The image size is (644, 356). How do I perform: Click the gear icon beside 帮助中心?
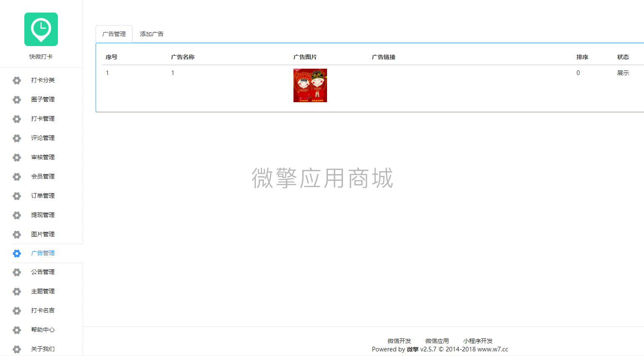[x=16, y=330]
